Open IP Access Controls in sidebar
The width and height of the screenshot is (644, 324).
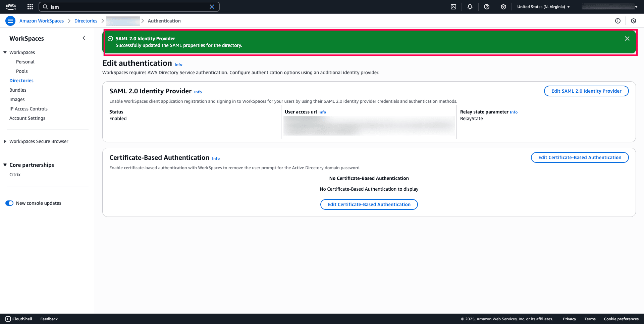point(29,109)
